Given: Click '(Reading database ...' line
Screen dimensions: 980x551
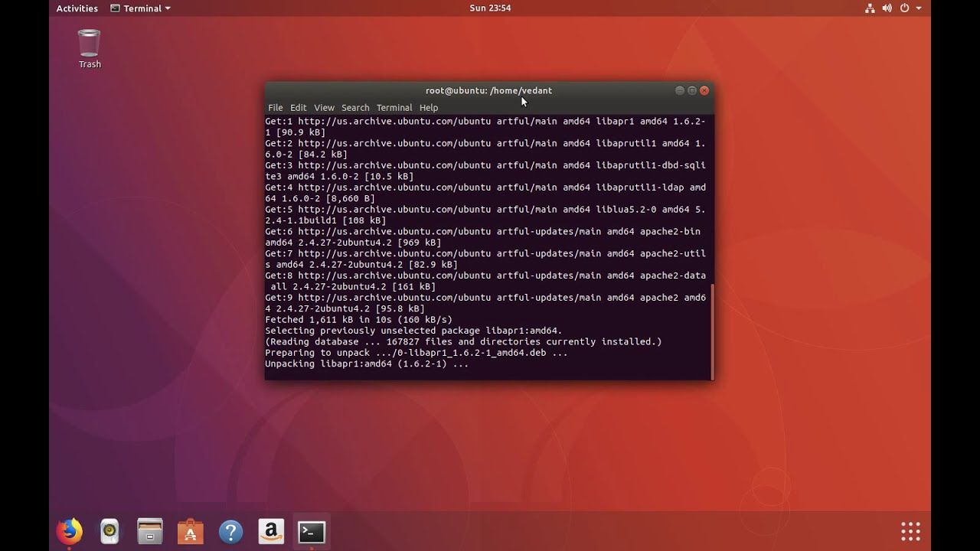Looking at the screenshot, I should tap(464, 342).
